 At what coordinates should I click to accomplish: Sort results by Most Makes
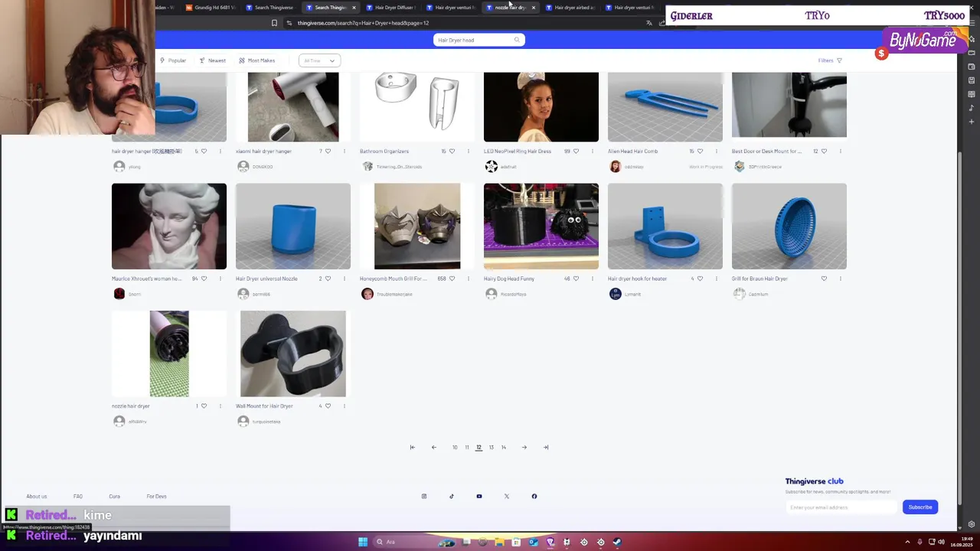pyautogui.click(x=256, y=60)
